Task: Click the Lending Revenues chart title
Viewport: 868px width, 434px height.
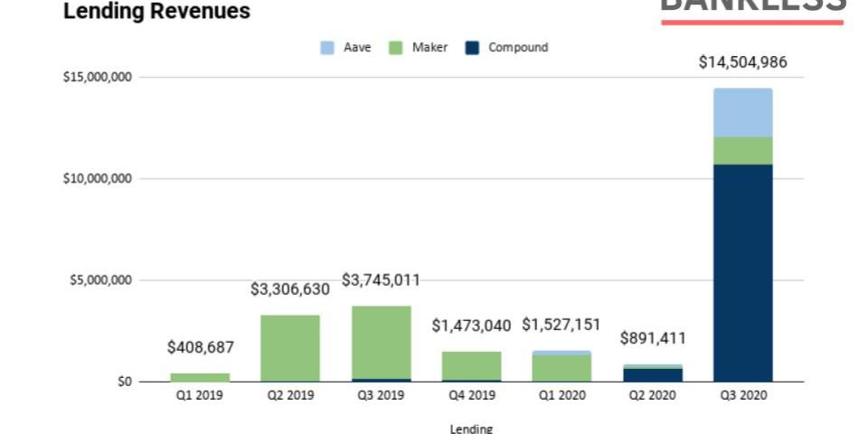Action: point(156,12)
